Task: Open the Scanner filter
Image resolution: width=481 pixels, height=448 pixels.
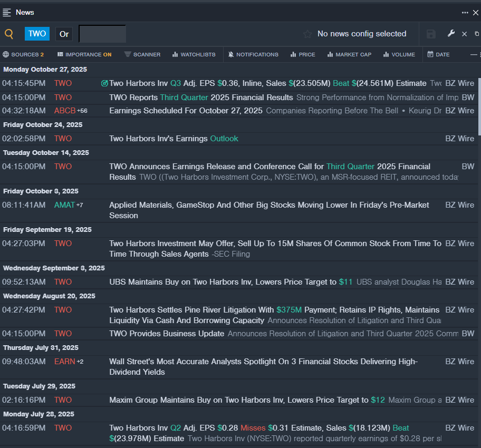Action: (x=142, y=55)
